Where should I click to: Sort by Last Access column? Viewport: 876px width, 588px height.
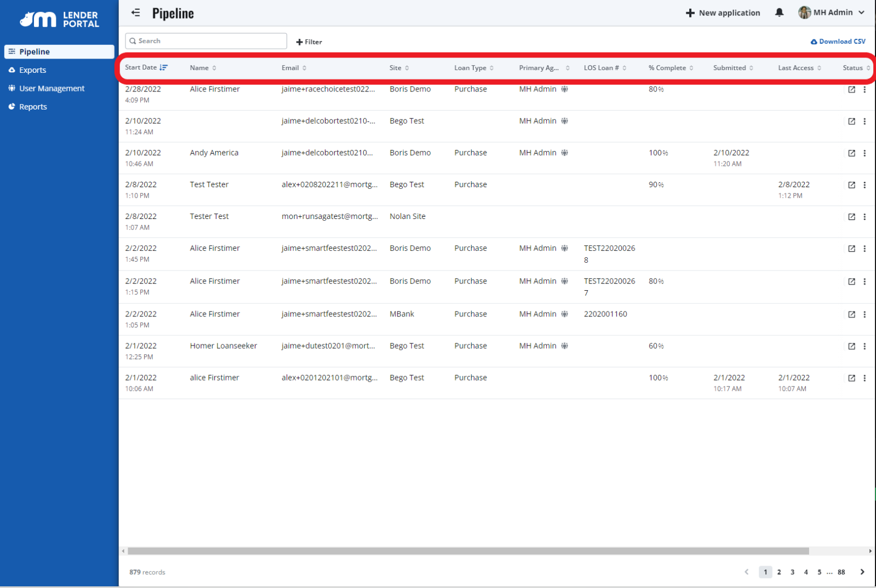click(x=800, y=68)
